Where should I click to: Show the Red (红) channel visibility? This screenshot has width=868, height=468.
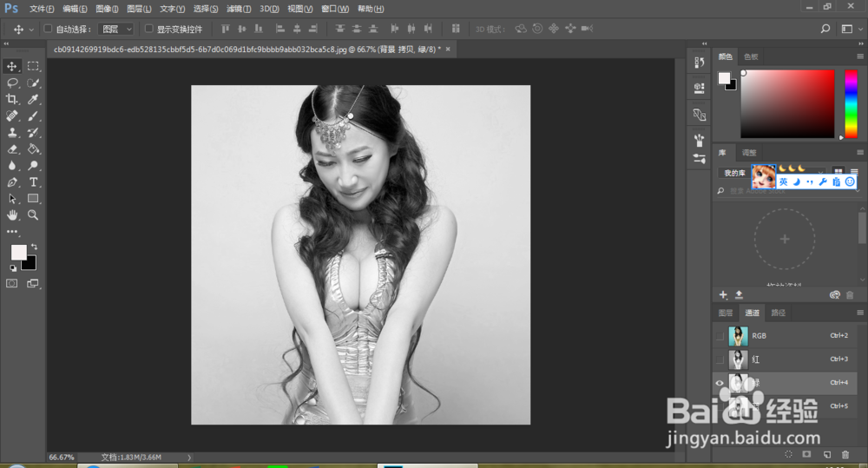(x=720, y=360)
